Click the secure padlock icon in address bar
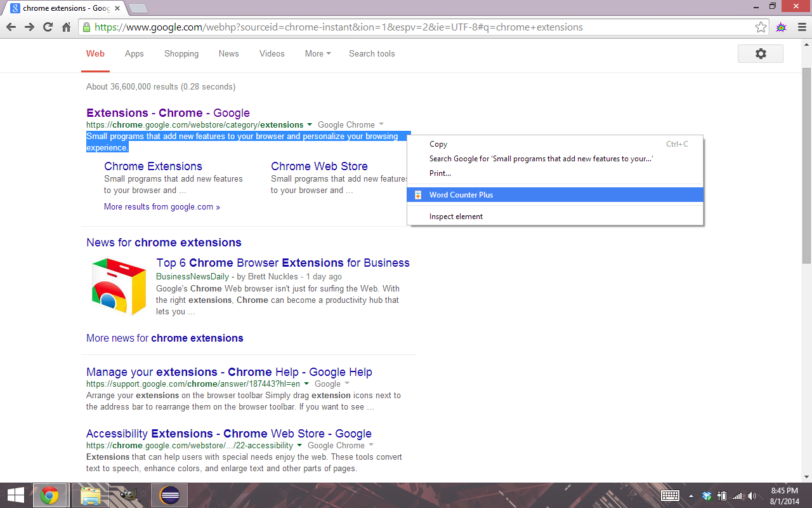The height and width of the screenshot is (508, 812). click(x=86, y=27)
